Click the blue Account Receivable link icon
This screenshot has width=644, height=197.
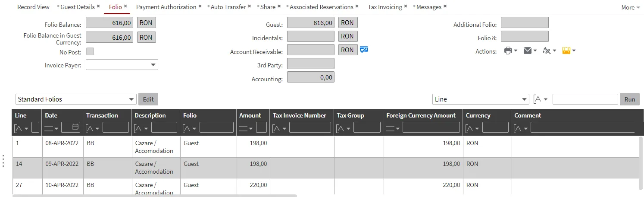coord(364,50)
